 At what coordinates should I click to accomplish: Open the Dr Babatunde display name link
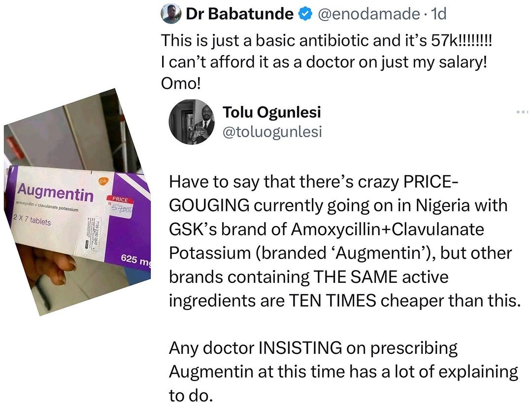[240, 15]
